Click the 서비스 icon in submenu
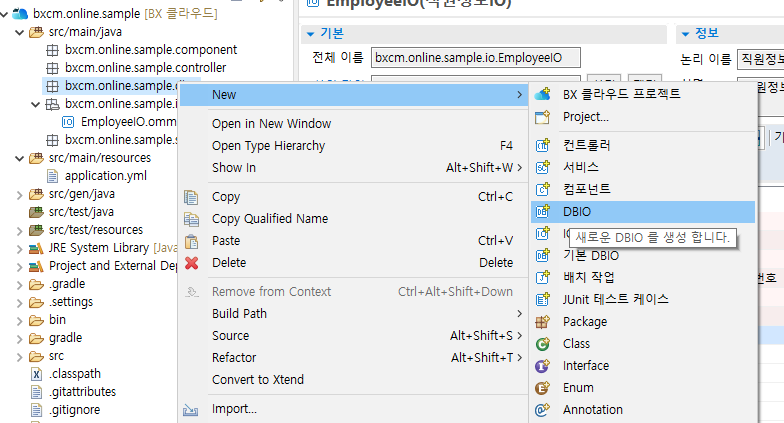Image resolution: width=784 pixels, height=423 pixels. [543, 167]
